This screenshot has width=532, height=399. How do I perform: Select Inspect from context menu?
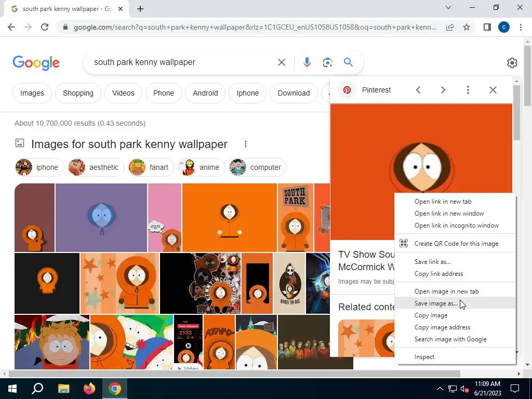click(455, 357)
